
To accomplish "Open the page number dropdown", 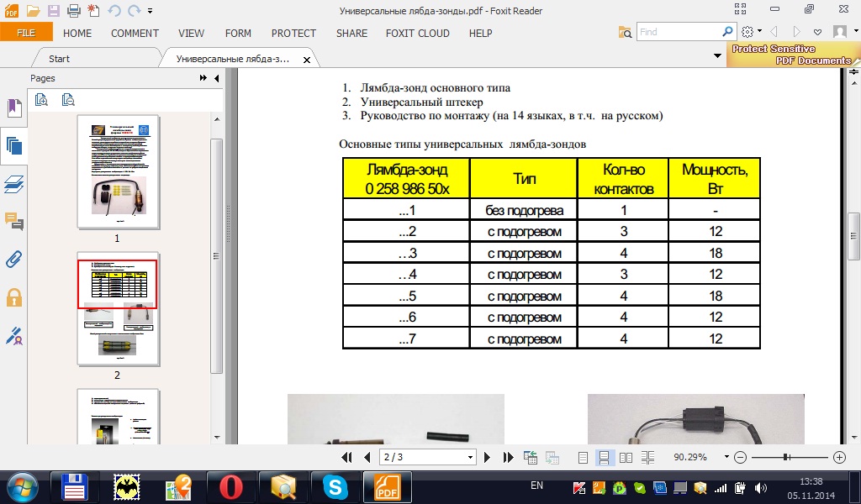I will coord(470,458).
